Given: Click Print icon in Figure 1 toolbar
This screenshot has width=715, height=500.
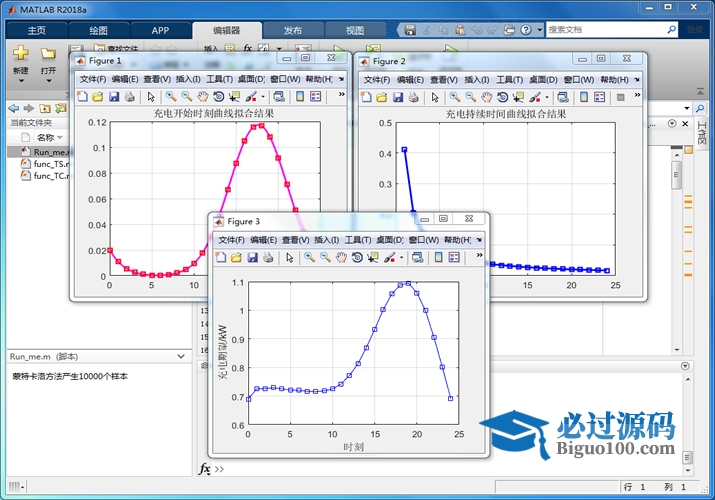Looking at the screenshot, I should coord(130,97).
